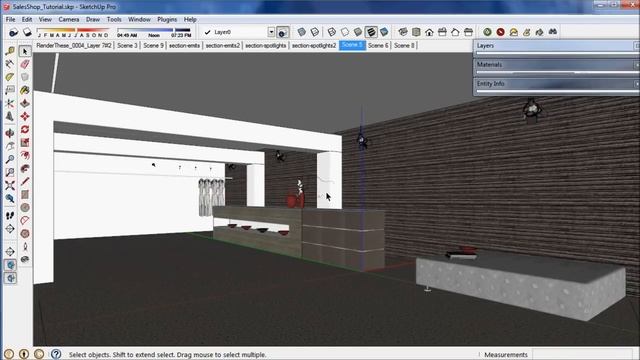Open the File menu
Image resolution: width=640 pixels, height=360 pixels.
click(10, 19)
